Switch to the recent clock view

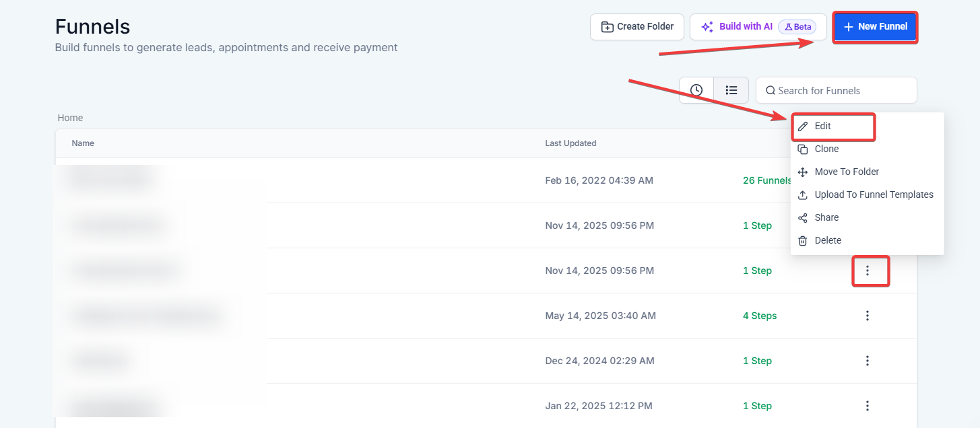coord(696,90)
